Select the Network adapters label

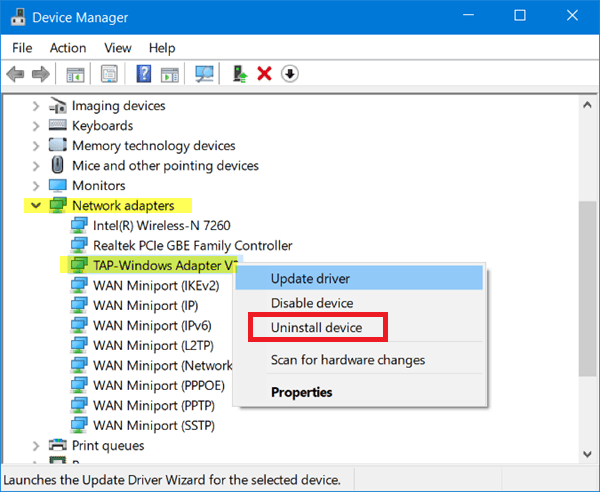tap(123, 205)
